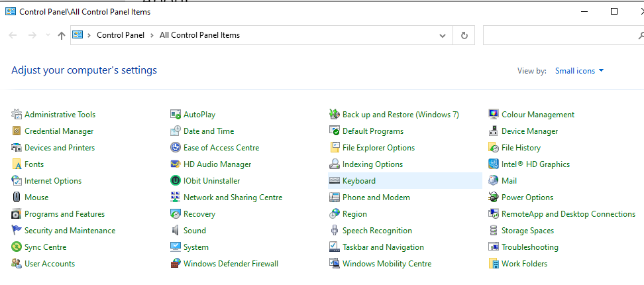Click the Date and Time clock icon
Screen dimensions: 644x285
pyautogui.click(x=176, y=131)
